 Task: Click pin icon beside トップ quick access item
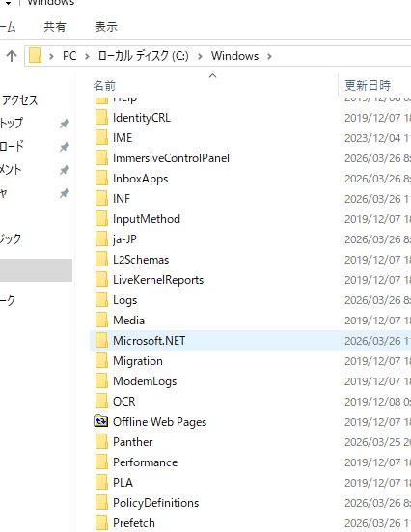(65, 124)
